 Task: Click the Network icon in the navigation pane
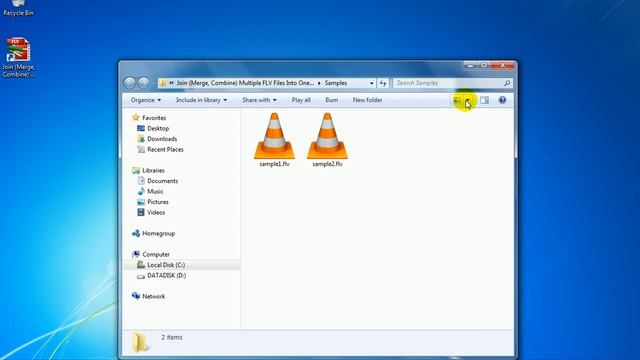[136, 296]
